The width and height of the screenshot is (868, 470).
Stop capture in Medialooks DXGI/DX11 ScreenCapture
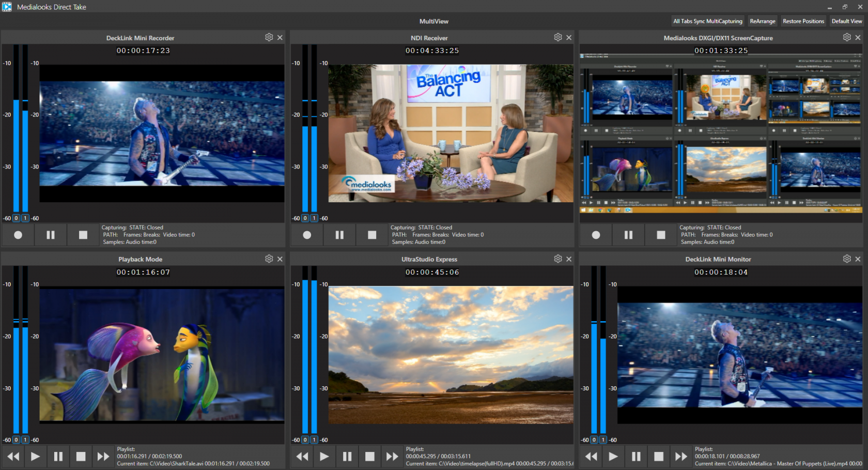[x=661, y=235]
